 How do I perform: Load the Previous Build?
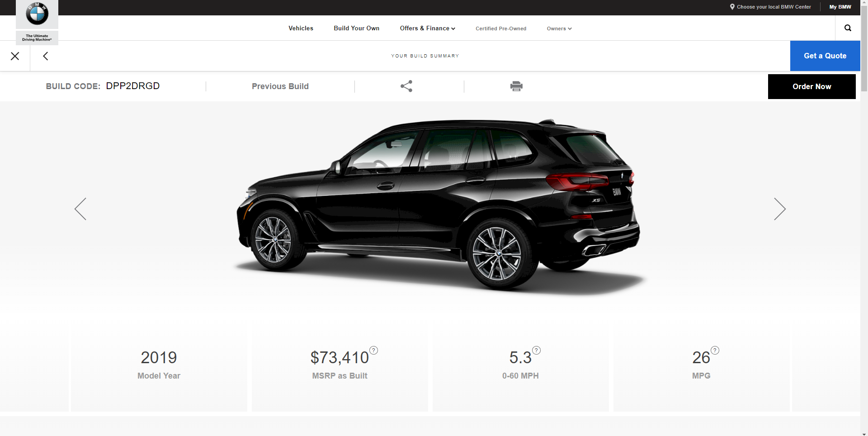pos(280,86)
